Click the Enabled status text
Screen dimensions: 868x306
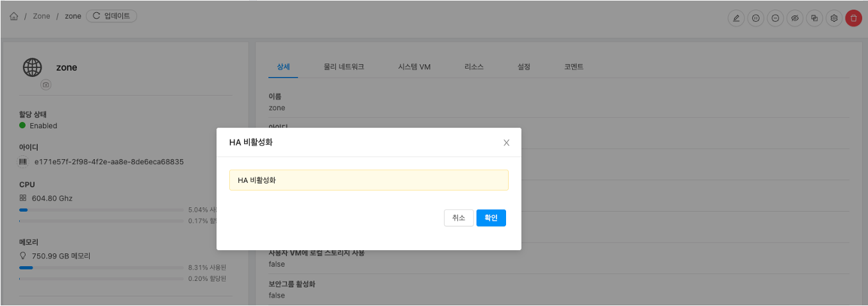[x=44, y=126]
